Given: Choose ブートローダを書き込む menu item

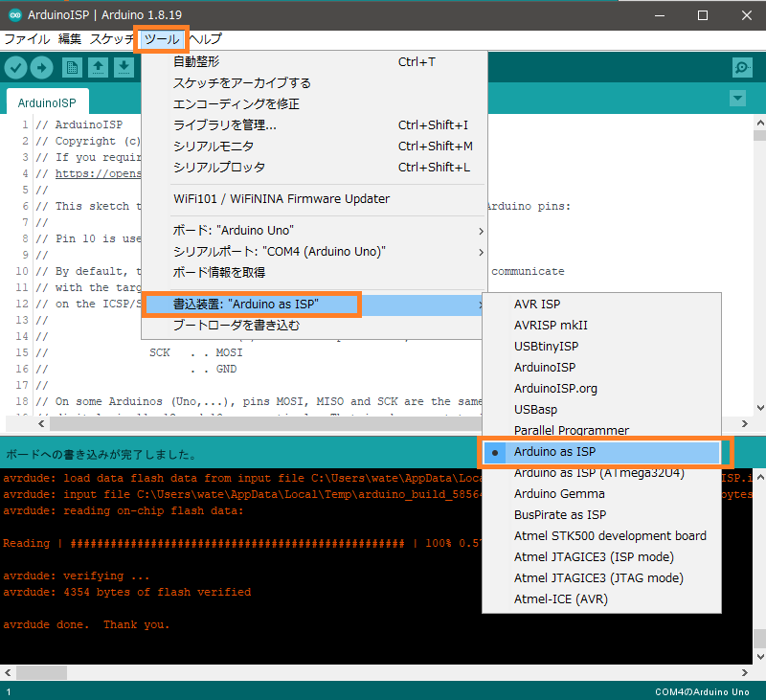Looking at the screenshot, I should pyautogui.click(x=313, y=326).
